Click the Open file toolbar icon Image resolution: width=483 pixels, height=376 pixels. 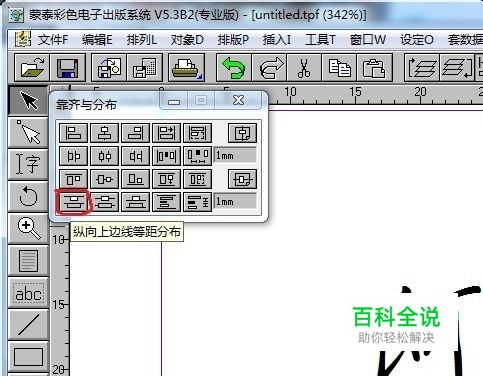point(32,68)
